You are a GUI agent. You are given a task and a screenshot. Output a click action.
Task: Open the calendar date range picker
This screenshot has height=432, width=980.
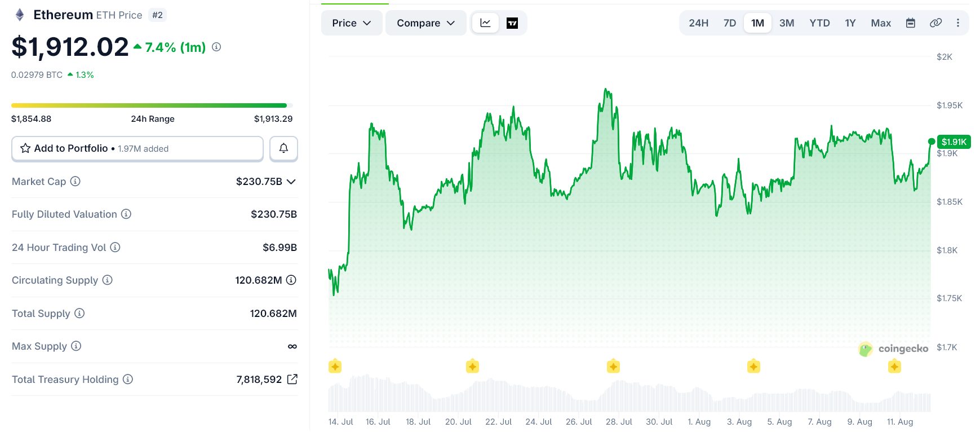coord(911,23)
